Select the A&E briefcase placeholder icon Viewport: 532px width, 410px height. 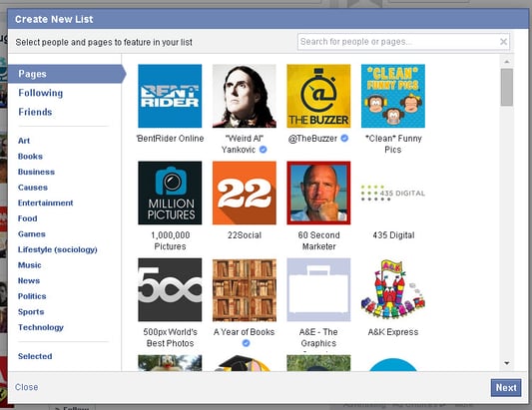[x=318, y=290]
